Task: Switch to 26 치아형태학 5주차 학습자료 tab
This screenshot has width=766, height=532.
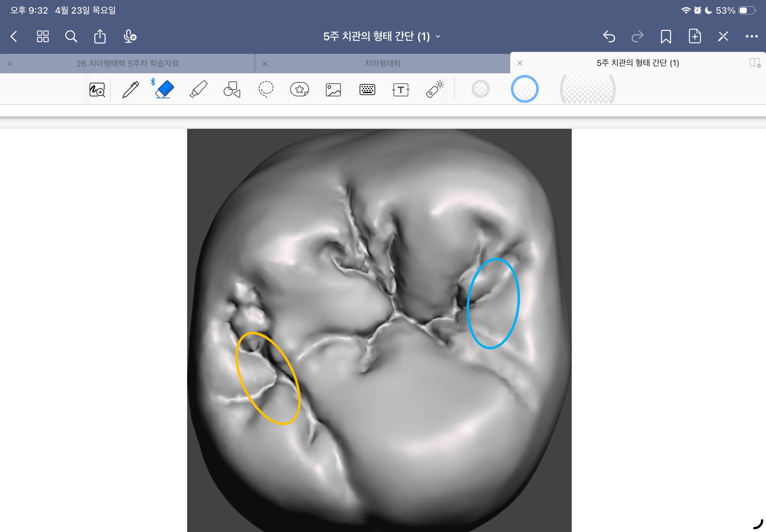Action: click(127, 63)
